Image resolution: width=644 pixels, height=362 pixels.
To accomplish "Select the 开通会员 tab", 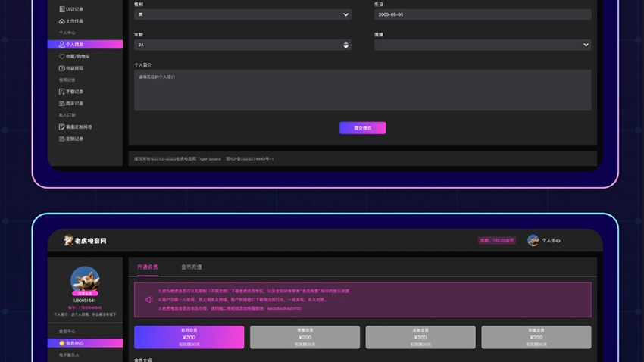I will [x=148, y=267].
